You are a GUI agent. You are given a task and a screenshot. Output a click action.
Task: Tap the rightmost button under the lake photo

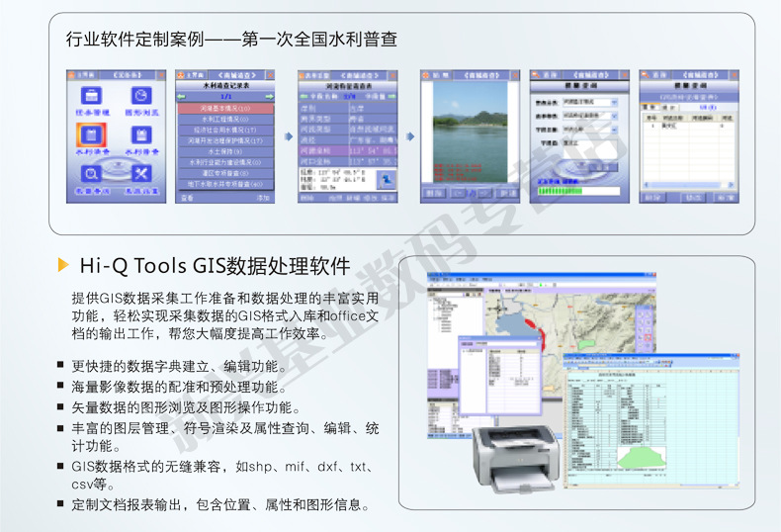click(507, 193)
